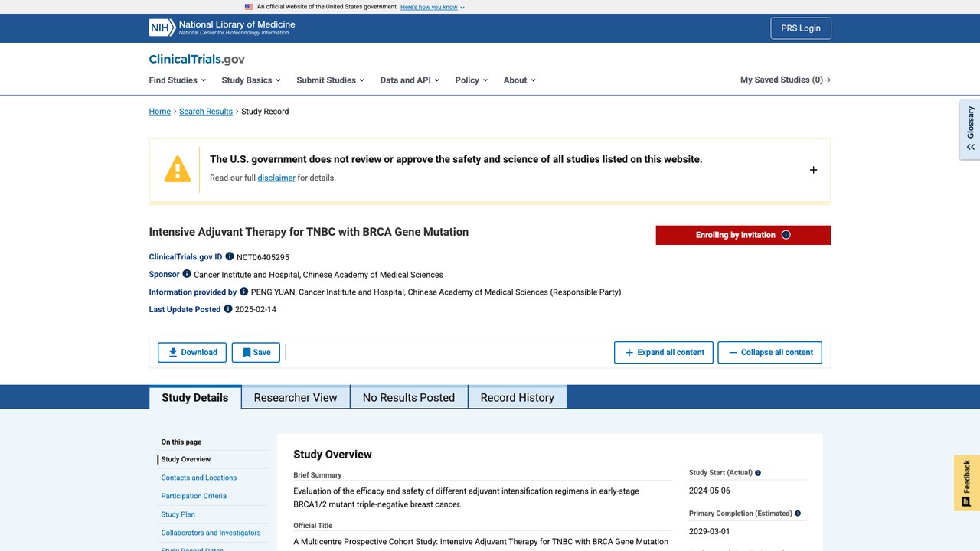Click the Primary Completion (Estimated) info icon

(798, 514)
